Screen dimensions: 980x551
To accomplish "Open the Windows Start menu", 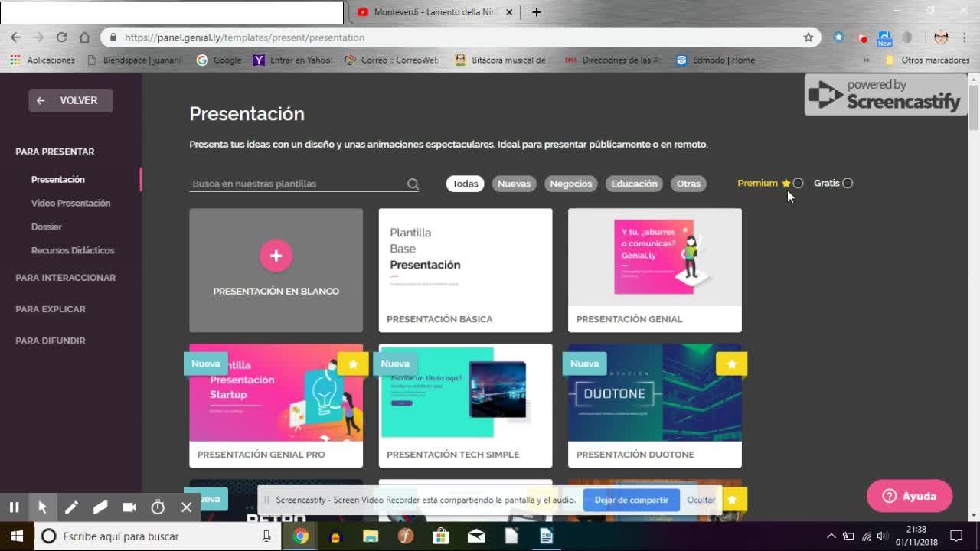I will (x=17, y=536).
